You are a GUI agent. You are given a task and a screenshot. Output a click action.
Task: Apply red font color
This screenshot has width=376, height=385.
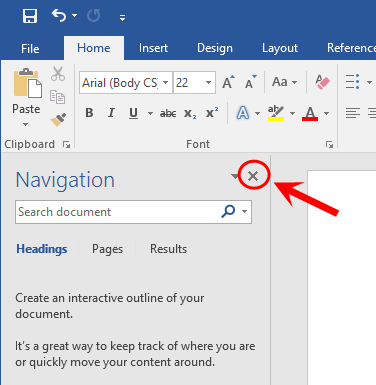click(310, 114)
